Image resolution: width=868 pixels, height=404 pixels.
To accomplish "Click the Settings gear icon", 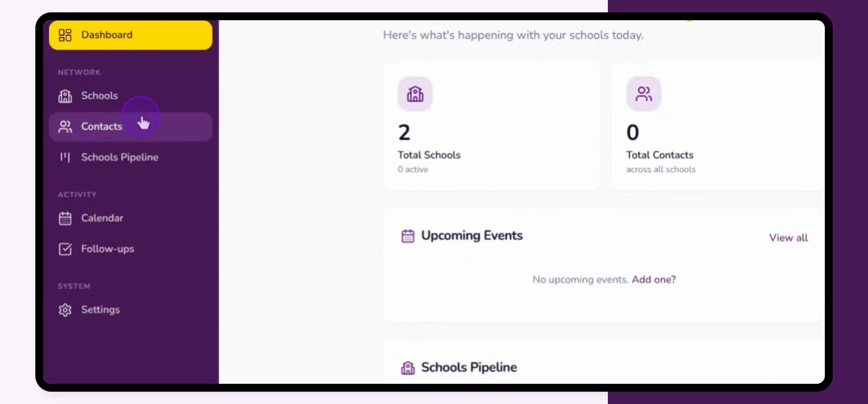I will tap(66, 310).
